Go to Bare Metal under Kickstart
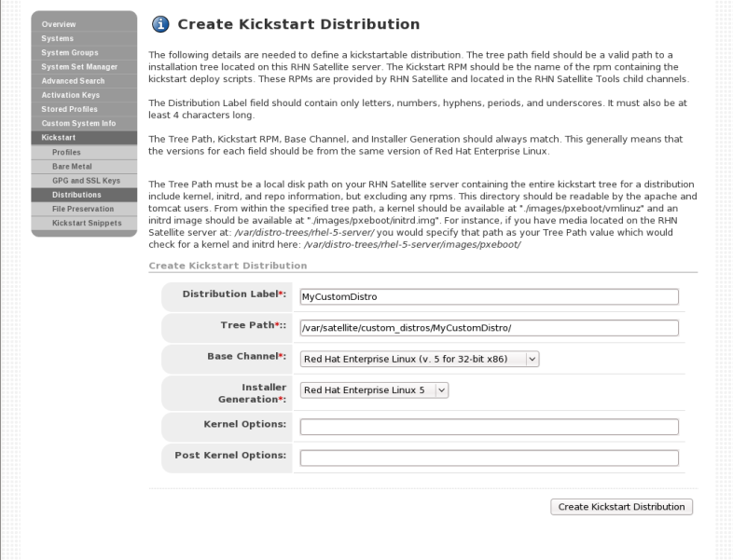The image size is (733, 560). [71, 166]
